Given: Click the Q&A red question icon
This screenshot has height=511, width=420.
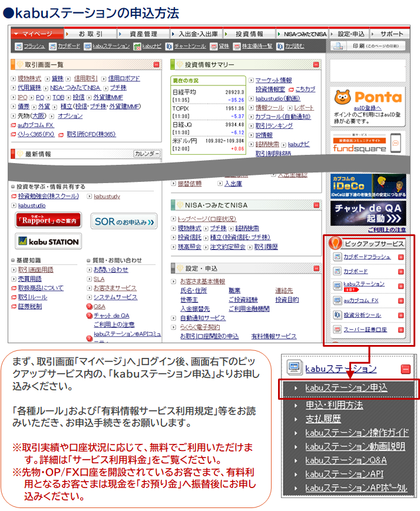Looking at the screenshot, I should point(90,306).
